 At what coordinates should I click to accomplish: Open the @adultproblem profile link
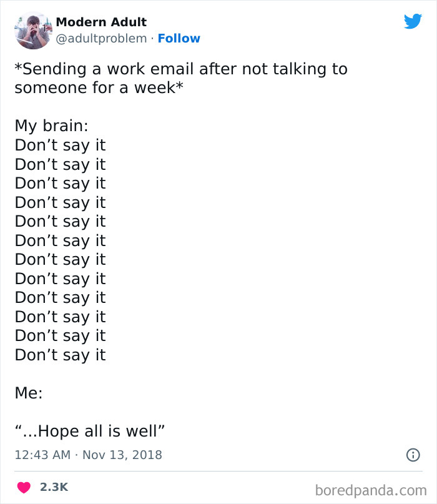coord(102,39)
